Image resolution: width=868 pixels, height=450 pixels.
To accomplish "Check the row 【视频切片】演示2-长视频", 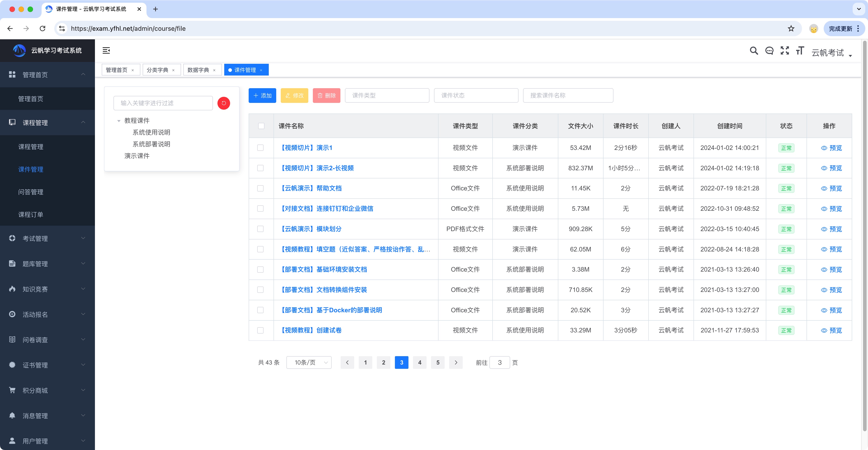I will coord(260,168).
